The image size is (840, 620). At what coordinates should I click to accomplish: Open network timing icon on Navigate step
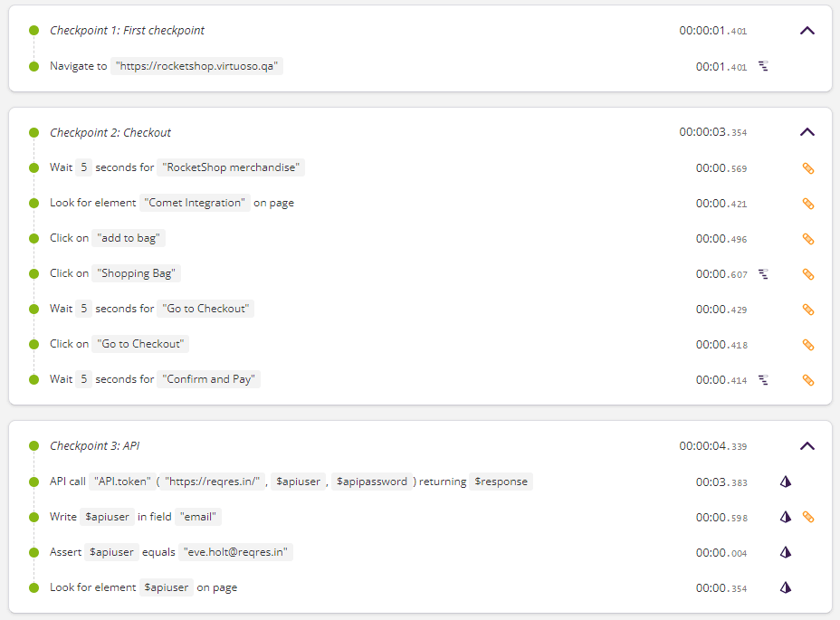click(763, 66)
